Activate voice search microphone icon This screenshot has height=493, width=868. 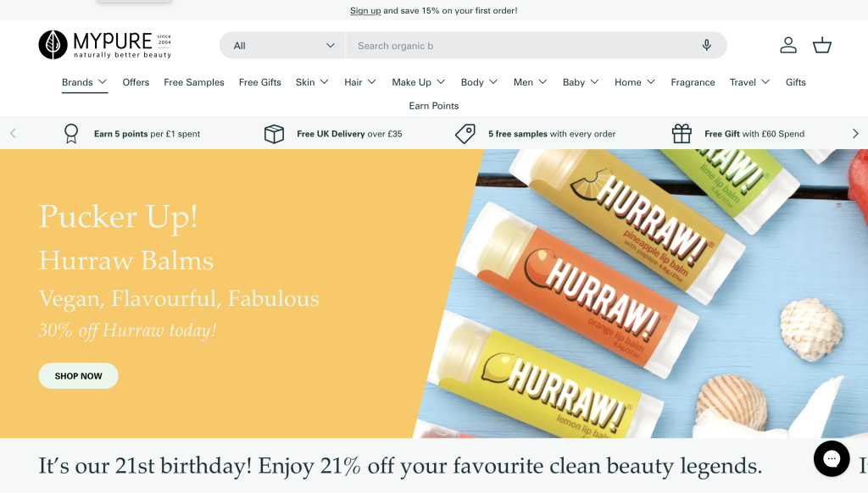tap(706, 46)
